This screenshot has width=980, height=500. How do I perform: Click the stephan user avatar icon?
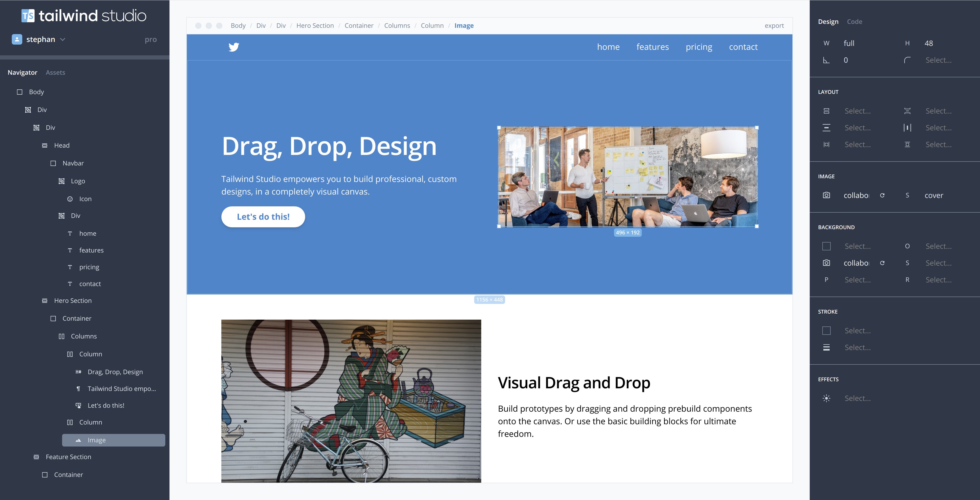click(x=17, y=39)
